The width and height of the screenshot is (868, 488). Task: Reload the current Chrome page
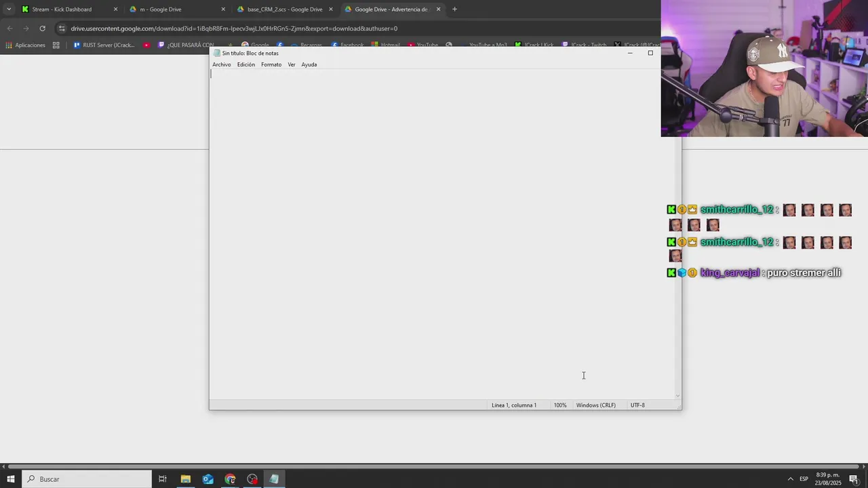click(42, 28)
